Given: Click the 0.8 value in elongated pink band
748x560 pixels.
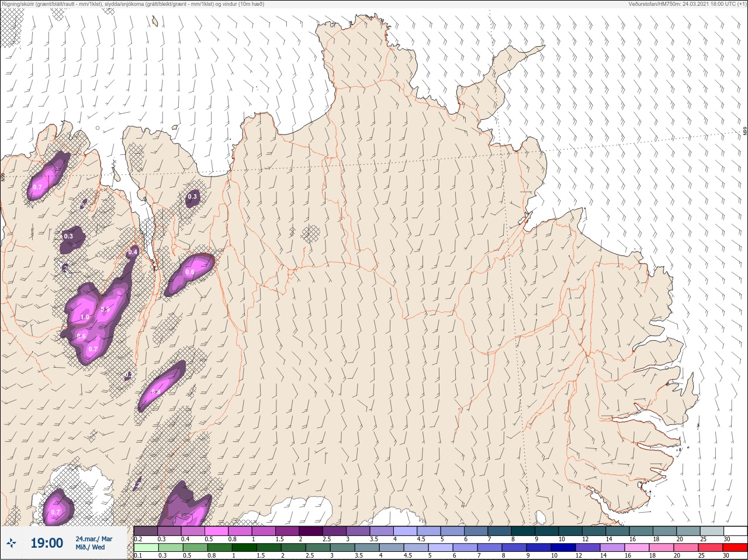Looking at the screenshot, I should click(x=156, y=391).
